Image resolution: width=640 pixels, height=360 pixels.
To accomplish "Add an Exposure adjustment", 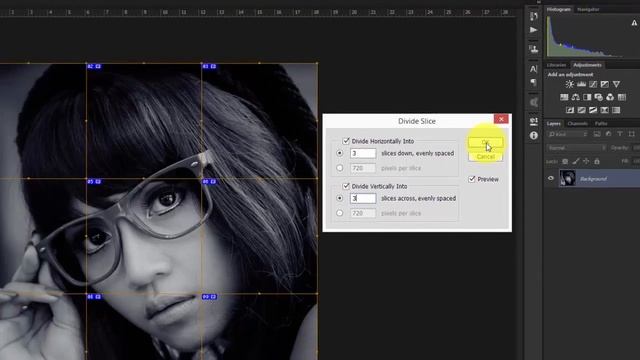I will [x=604, y=84].
